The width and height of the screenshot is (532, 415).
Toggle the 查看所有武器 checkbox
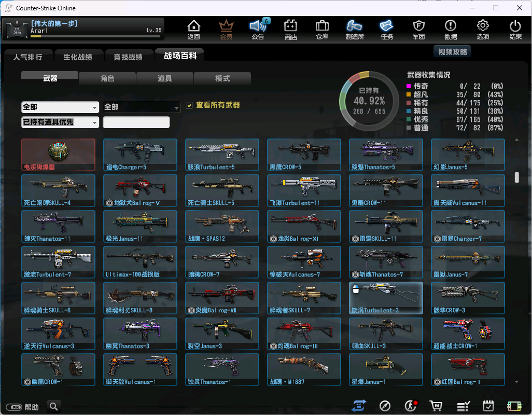189,105
